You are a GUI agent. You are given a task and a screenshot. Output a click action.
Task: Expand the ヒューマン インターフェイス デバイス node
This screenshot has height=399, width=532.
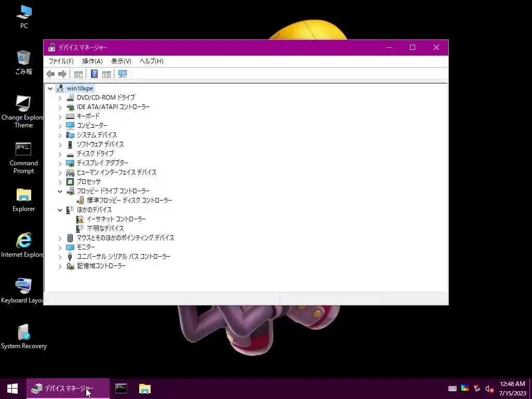[x=60, y=172]
